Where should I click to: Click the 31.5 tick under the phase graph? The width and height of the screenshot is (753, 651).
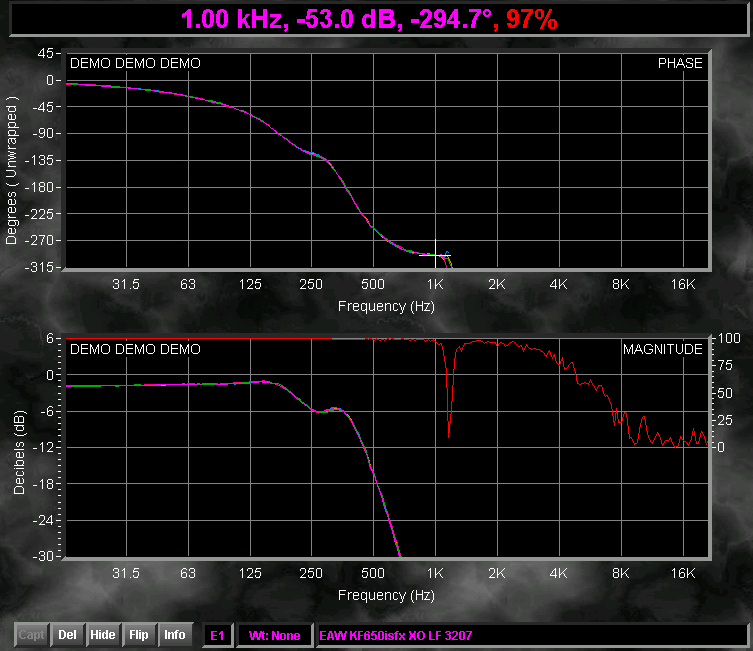[126, 284]
